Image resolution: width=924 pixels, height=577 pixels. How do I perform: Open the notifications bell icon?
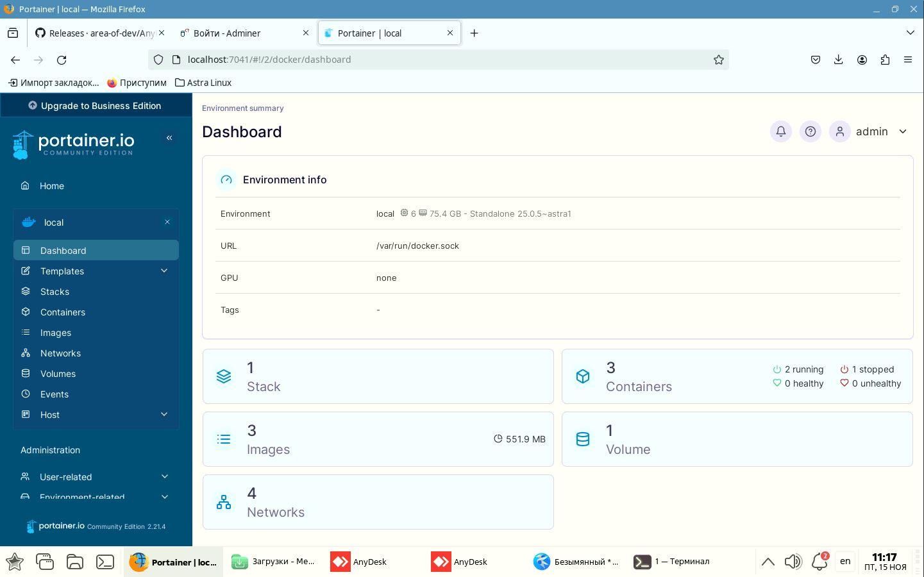780,131
